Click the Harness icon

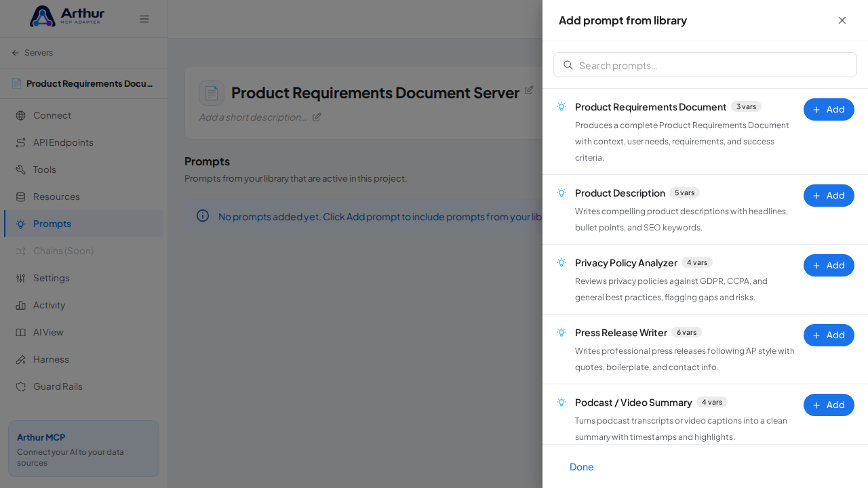(x=20, y=359)
